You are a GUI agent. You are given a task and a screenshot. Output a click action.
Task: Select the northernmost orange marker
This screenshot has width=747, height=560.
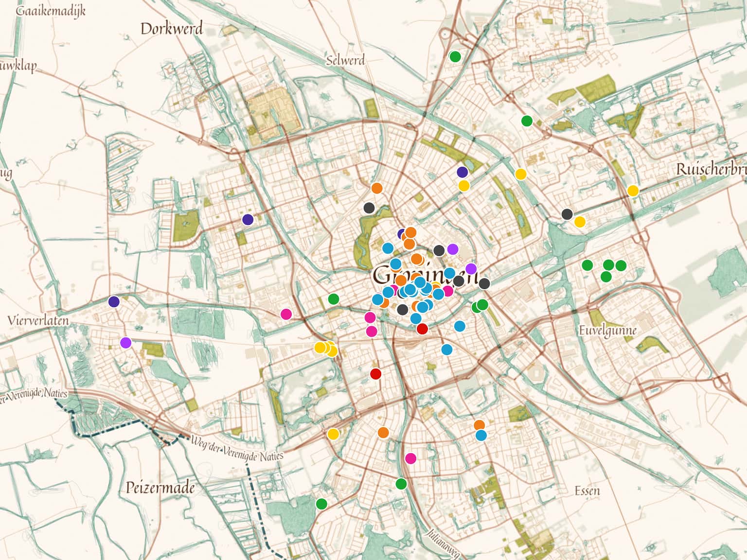click(x=376, y=188)
